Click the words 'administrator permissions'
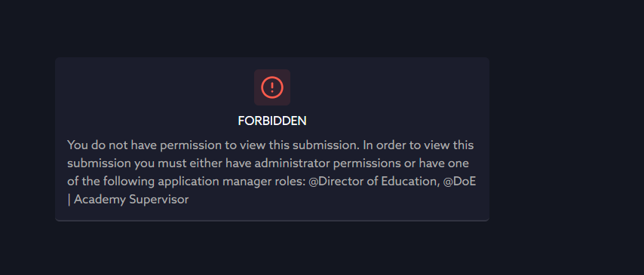Image resolution: width=644 pixels, height=275 pixels. pos(327,163)
